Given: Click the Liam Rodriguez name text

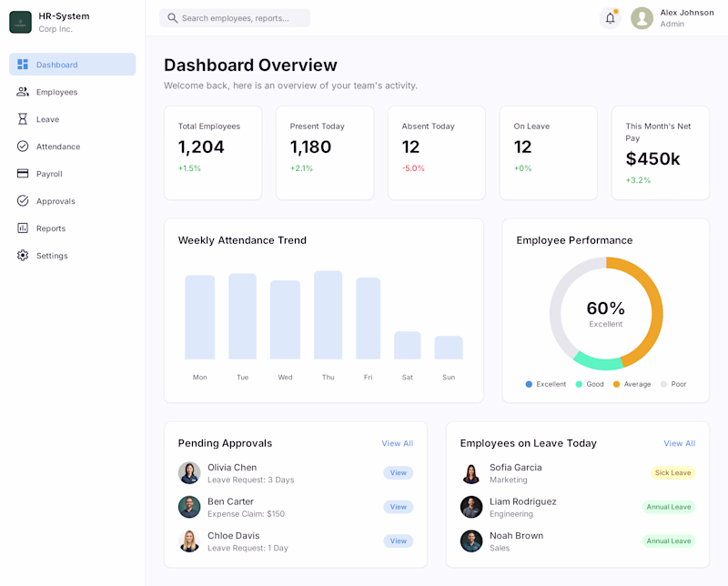Looking at the screenshot, I should (522, 501).
